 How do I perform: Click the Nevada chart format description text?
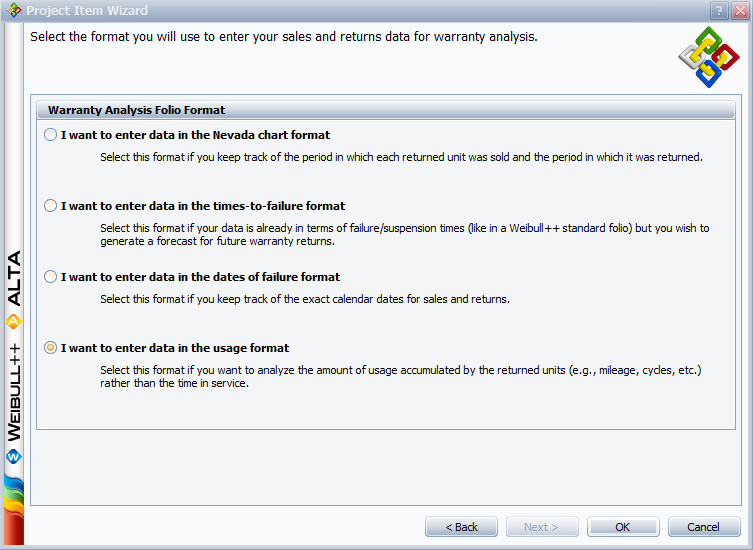[401, 157]
